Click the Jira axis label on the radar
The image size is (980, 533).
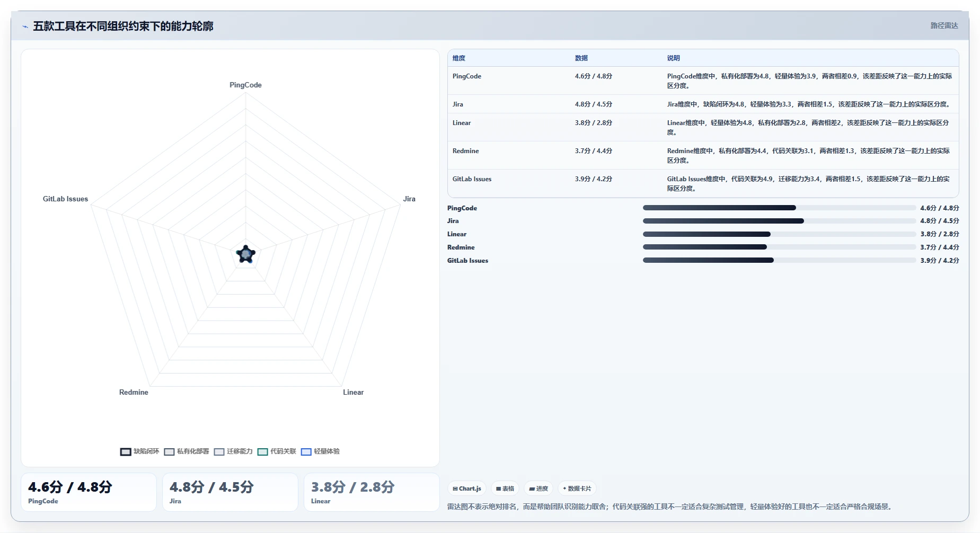tap(409, 199)
